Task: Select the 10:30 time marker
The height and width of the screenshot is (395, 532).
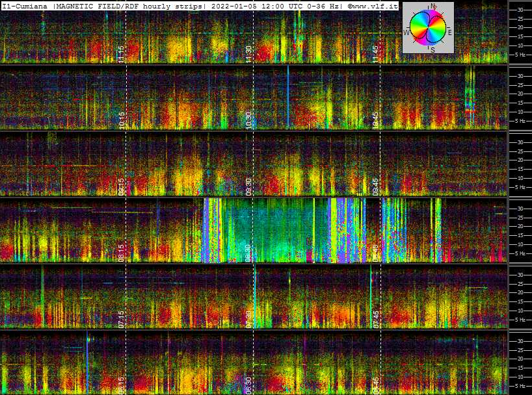Action: [x=248, y=121]
